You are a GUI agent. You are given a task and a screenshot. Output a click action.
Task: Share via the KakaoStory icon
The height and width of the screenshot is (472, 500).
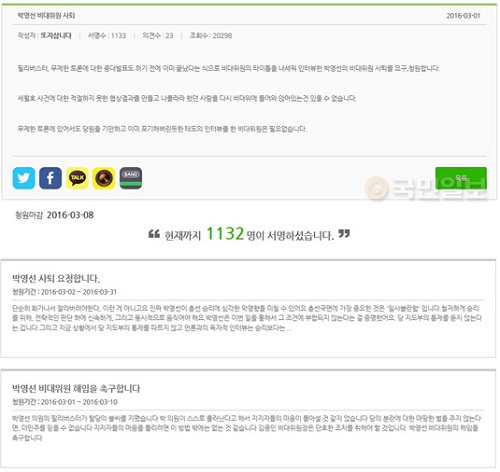104,178
